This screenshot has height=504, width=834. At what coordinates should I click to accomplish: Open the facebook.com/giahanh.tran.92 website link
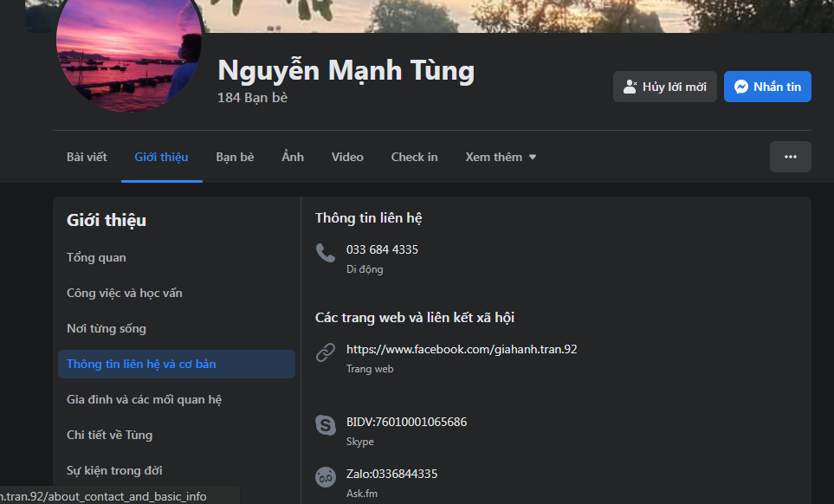[462, 349]
